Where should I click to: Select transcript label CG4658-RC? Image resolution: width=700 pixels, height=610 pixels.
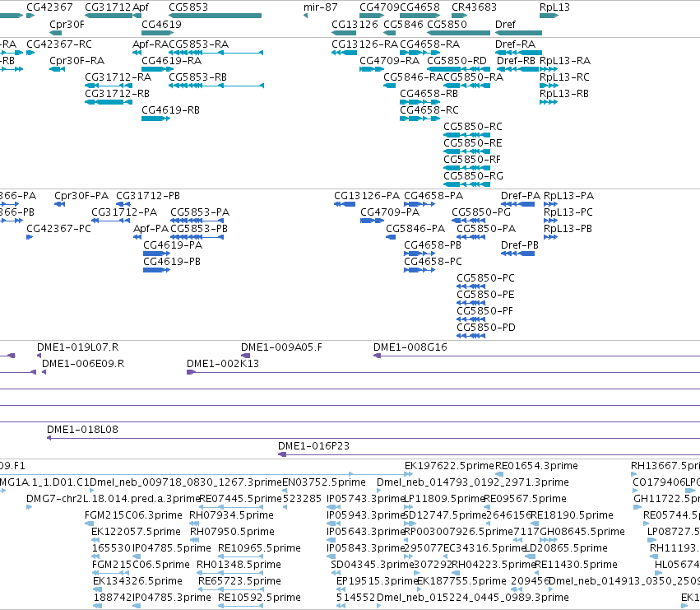pyautogui.click(x=429, y=110)
